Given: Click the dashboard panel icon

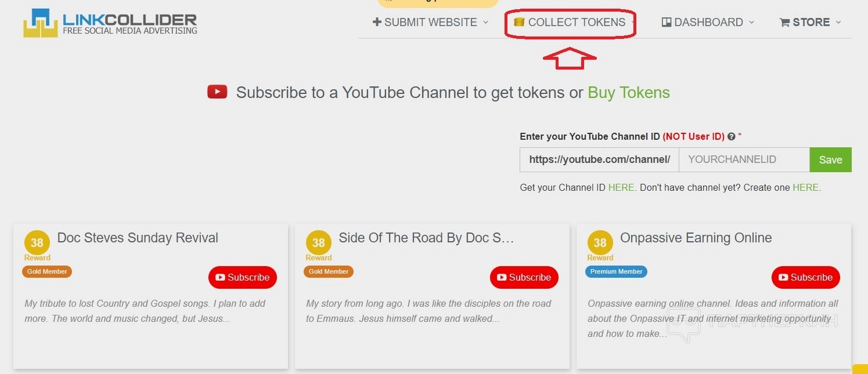Looking at the screenshot, I should pyautogui.click(x=667, y=23).
